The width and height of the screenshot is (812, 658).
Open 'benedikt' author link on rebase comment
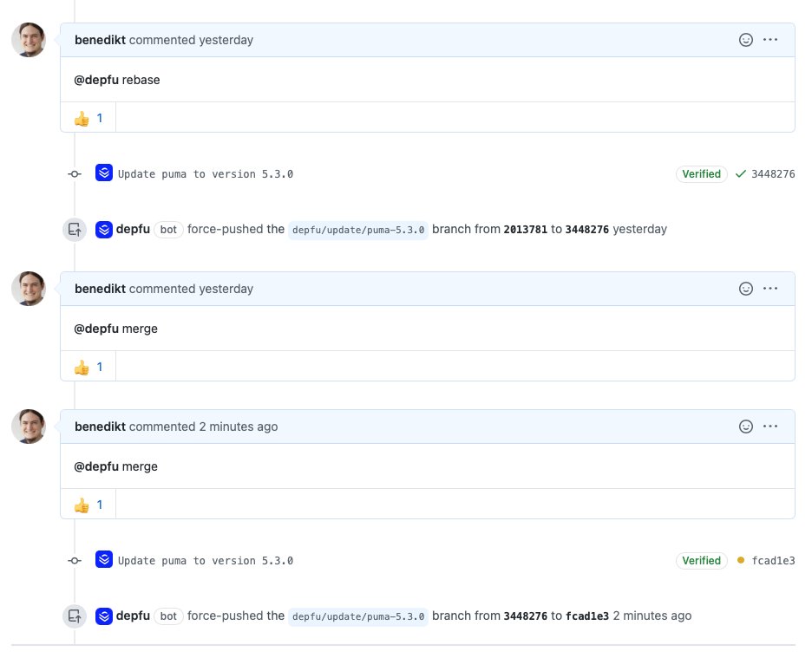[x=100, y=40]
